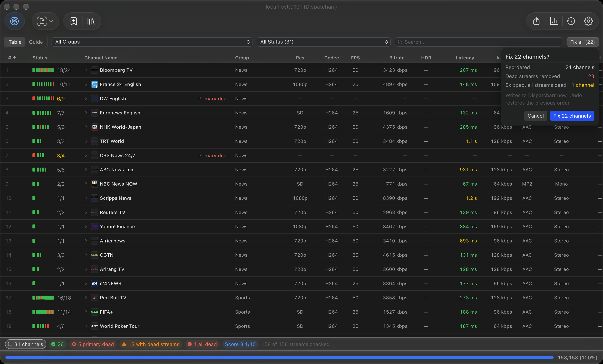
Task: Click the Red Bull TV channel logo
Action: coord(94,297)
